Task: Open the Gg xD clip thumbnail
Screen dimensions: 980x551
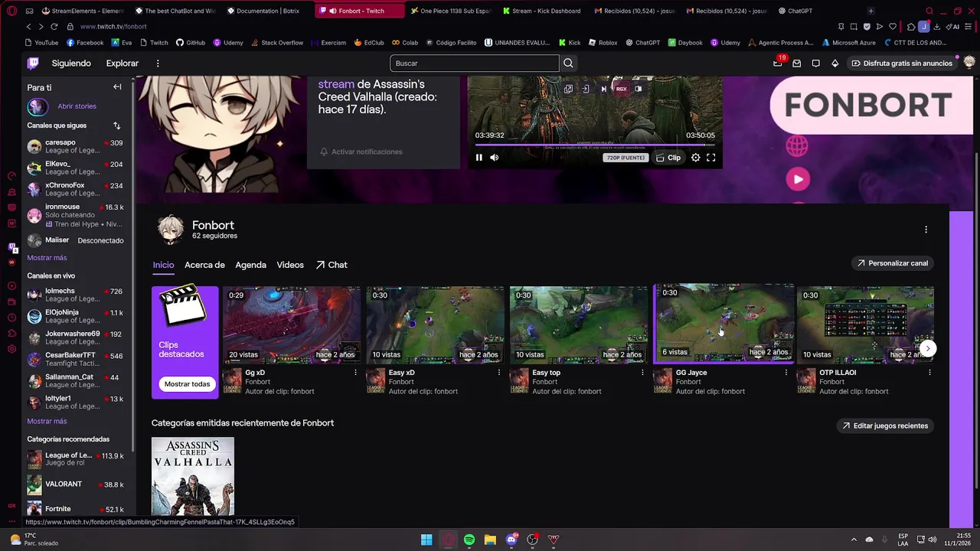Action: click(291, 324)
